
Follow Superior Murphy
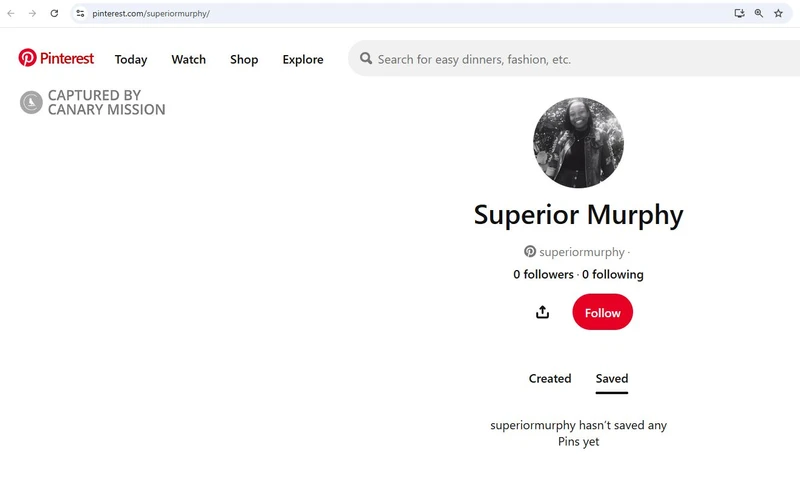click(x=603, y=312)
